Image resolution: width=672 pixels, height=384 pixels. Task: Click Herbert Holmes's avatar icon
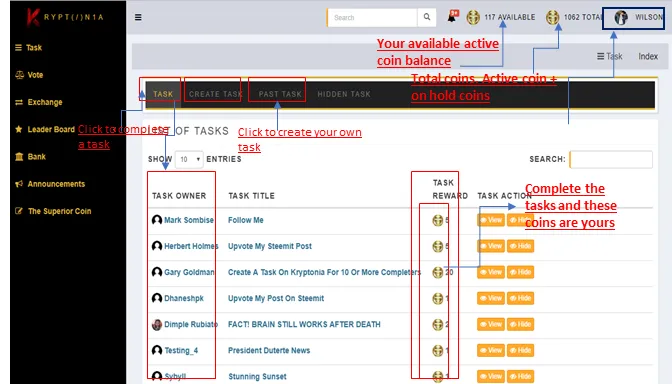coord(157,246)
